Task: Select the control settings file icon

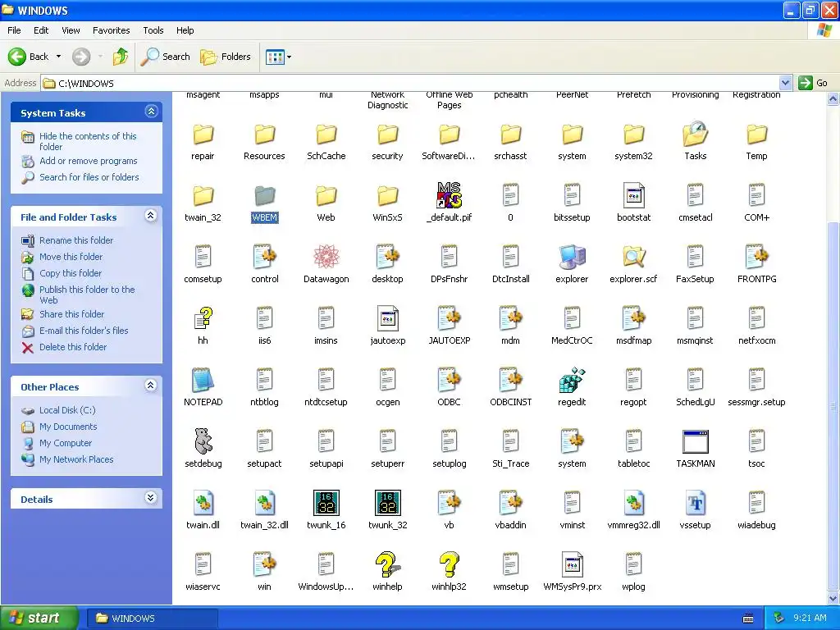Action: [x=264, y=257]
